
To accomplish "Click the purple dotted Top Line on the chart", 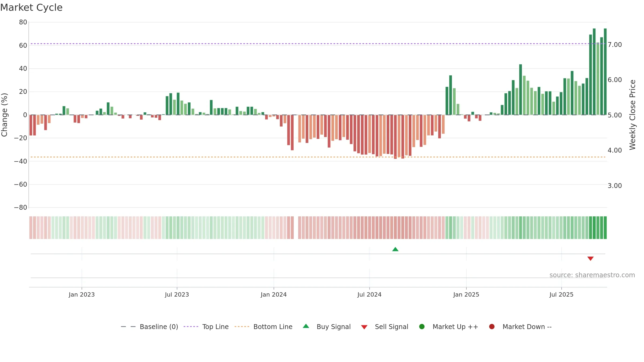I will click(x=318, y=43).
